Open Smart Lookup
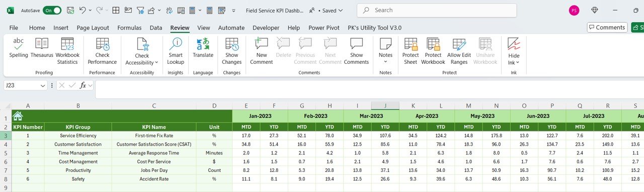The image size is (644, 192). pyautogui.click(x=176, y=51)
